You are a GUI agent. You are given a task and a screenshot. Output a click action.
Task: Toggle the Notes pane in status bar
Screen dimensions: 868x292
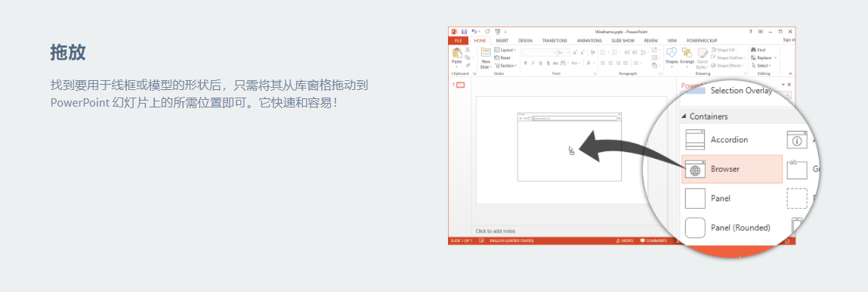(624, 241)
